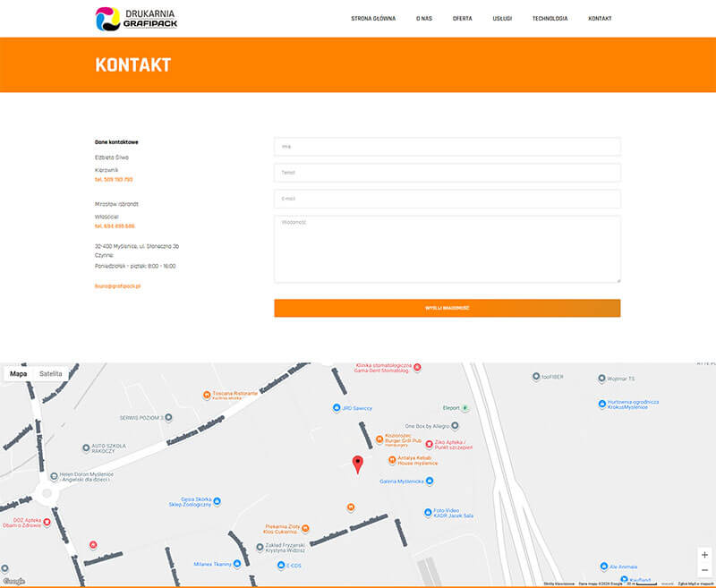Click the red location pin on map
Image resolution: width=716 pixels, height=588 pixels.
pyautogui.click(x=358, y=464)
